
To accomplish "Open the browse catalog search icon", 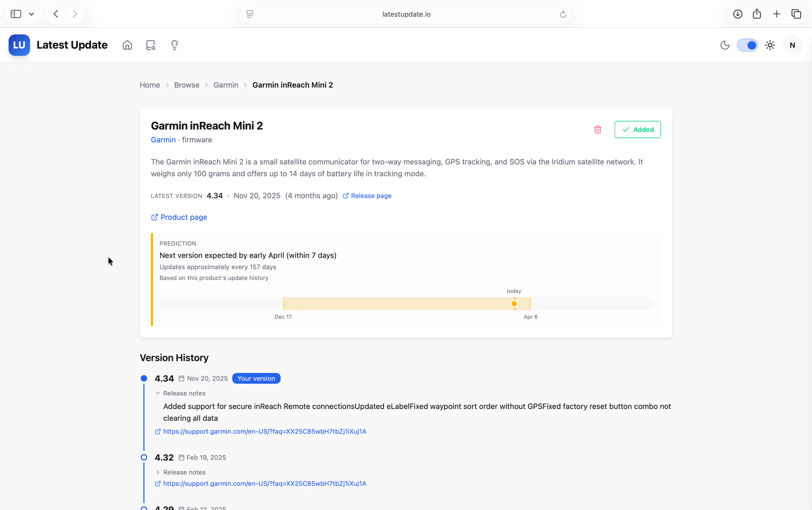I will pos(151,45).
